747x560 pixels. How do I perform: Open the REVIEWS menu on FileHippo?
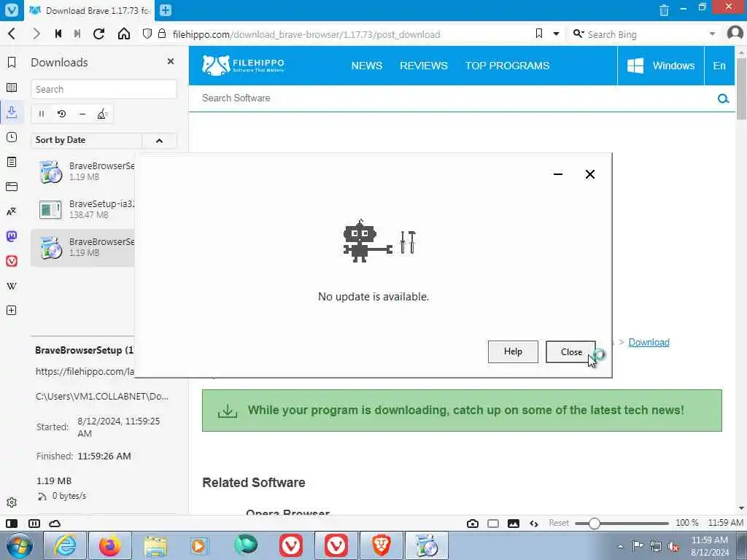point(424,66)
